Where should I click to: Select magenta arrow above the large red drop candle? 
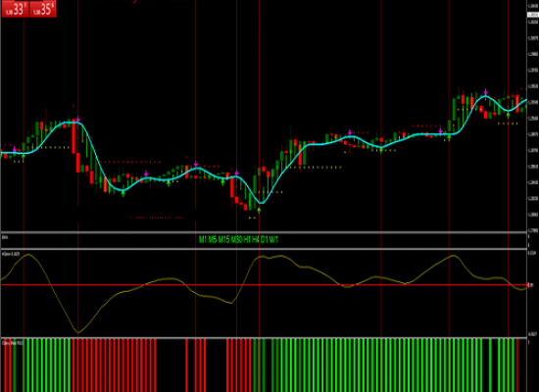78,120
